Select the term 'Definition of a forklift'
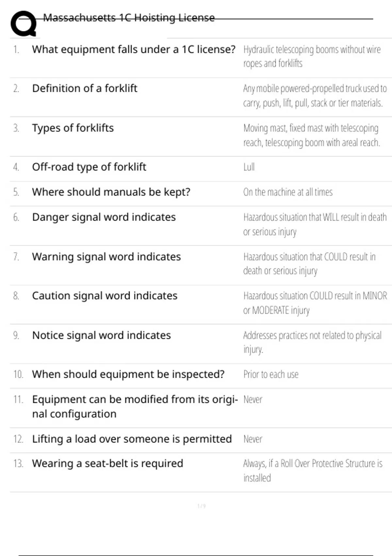Image resolution: width=392 pixels, height=556 pixels. click(x=85, y=88)
